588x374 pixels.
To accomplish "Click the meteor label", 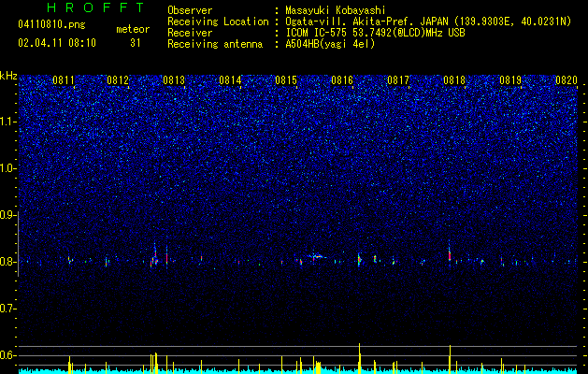I will (133, 29).
